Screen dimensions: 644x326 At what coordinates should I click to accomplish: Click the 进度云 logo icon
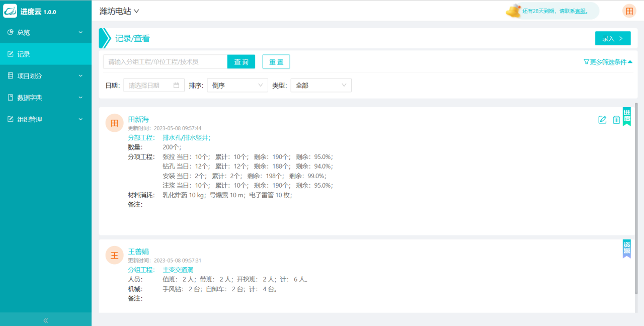tap(10, 11)
